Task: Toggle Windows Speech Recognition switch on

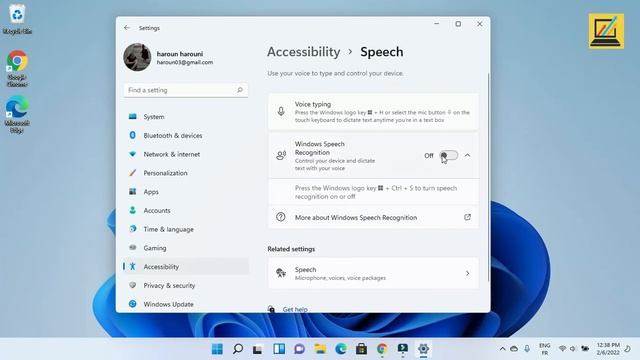Action: pos(449,156)
